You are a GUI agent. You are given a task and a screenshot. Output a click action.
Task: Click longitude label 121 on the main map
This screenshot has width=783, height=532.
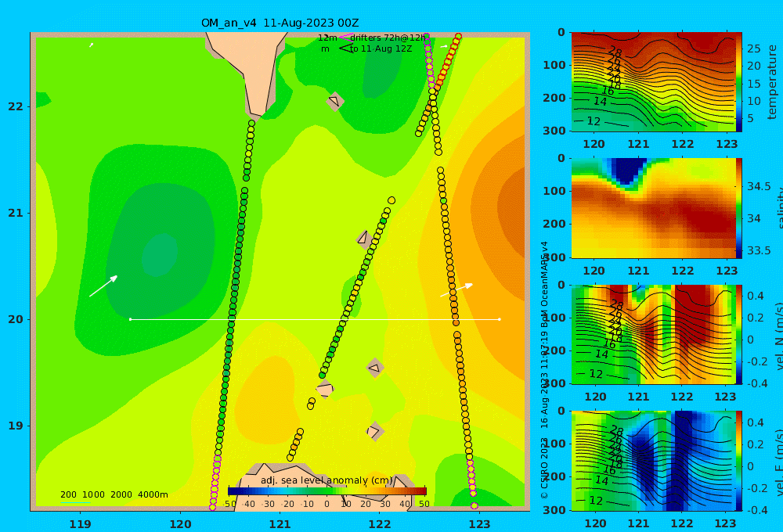[x=280, y=524]
